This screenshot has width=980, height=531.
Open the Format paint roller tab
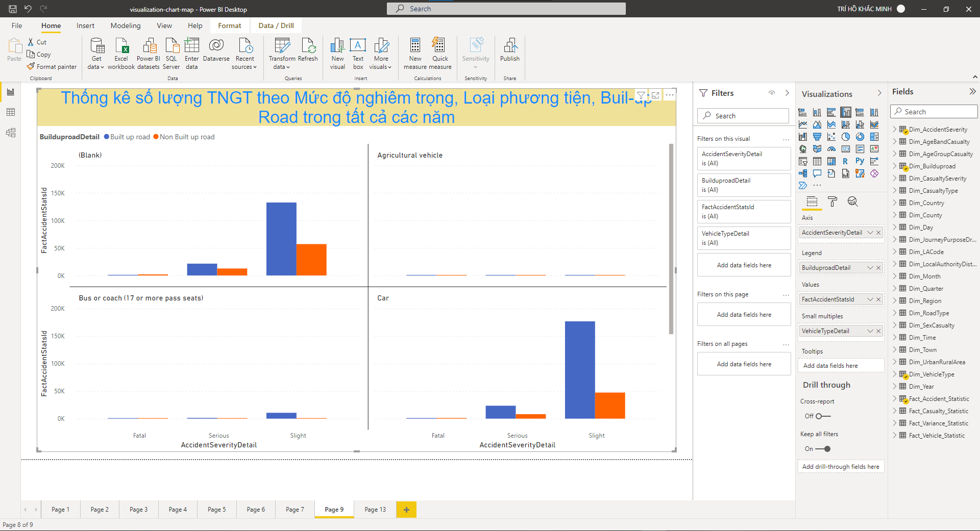tap(832, 201)
